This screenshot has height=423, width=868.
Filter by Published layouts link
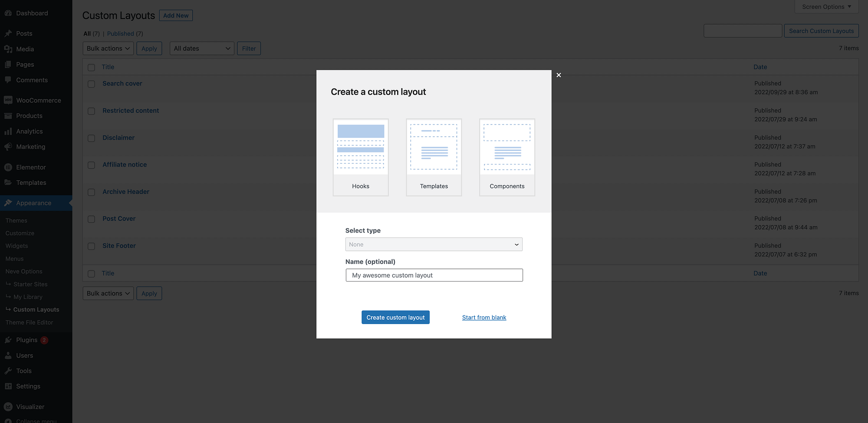[x=120, y=33]
